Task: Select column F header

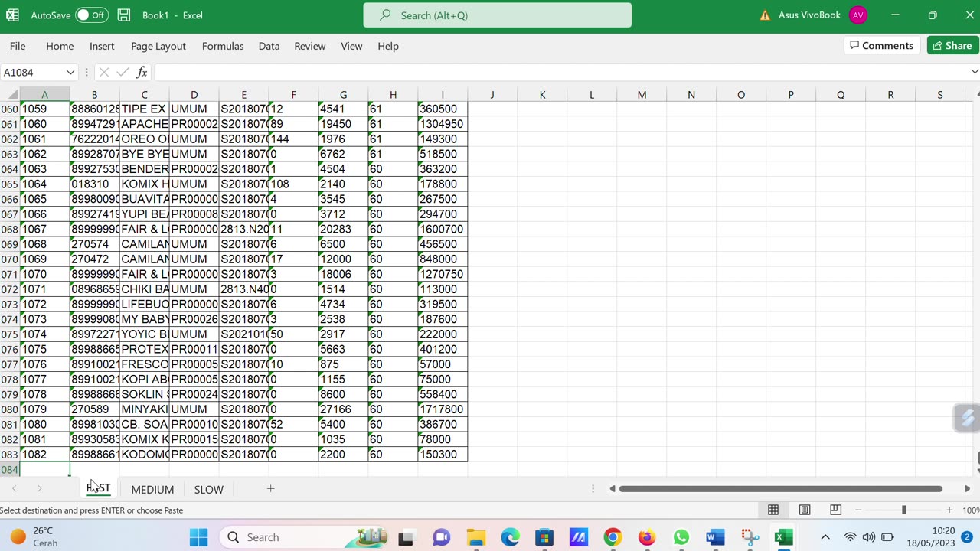Action: pos(293,95)
